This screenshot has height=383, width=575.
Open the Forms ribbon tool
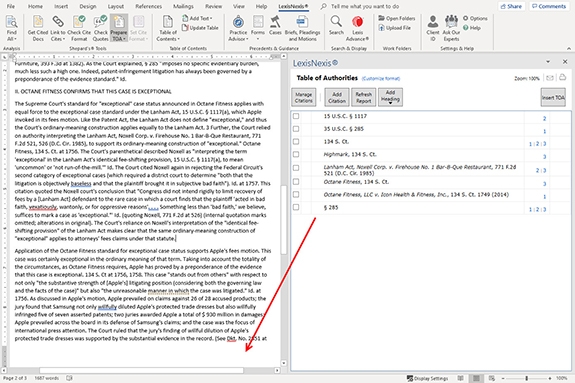point(258,28)
